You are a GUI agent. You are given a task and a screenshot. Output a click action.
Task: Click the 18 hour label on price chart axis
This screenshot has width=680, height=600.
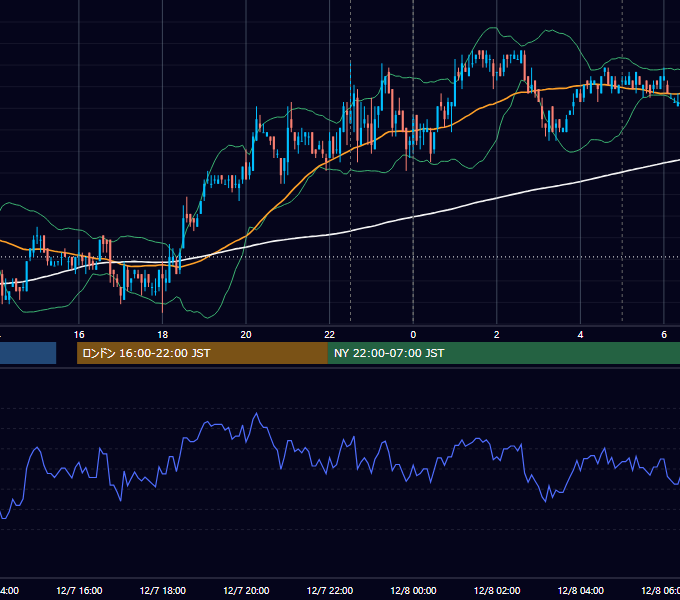click(x=163, y=335)
